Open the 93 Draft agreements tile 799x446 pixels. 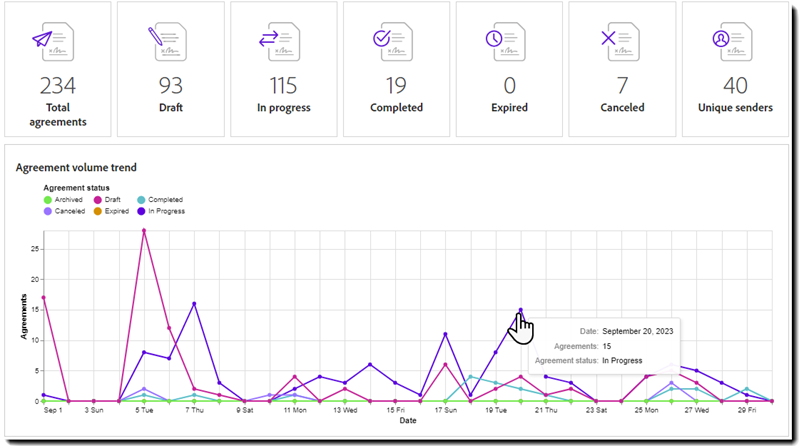[x=170, y=86]
